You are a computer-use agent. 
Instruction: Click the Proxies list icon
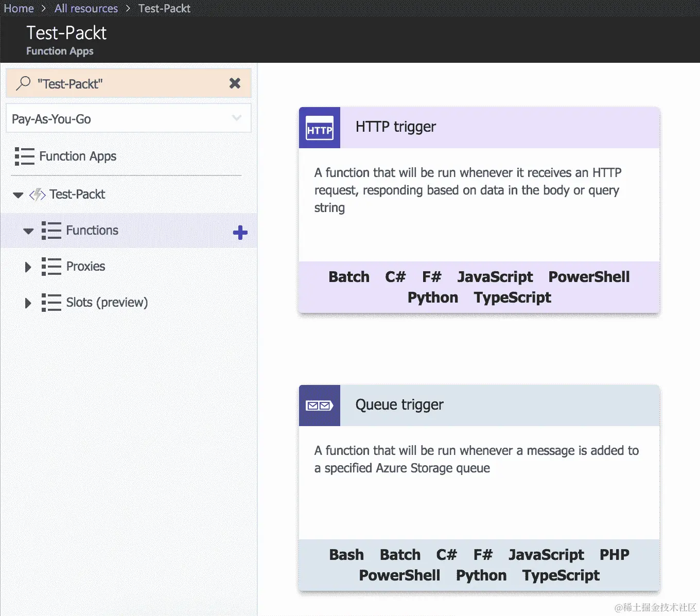51,266
